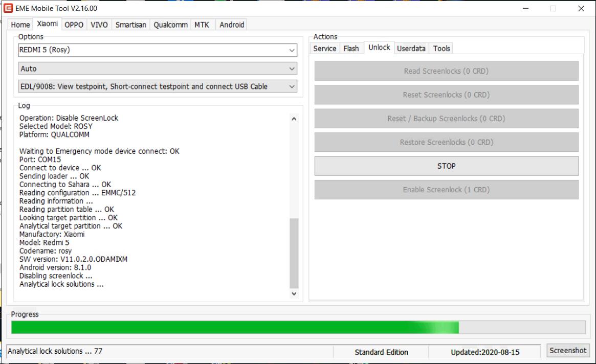Click Reset Screenlocks (0 CRD) button
Screen dimensions: 596x364
pos(446,95)
